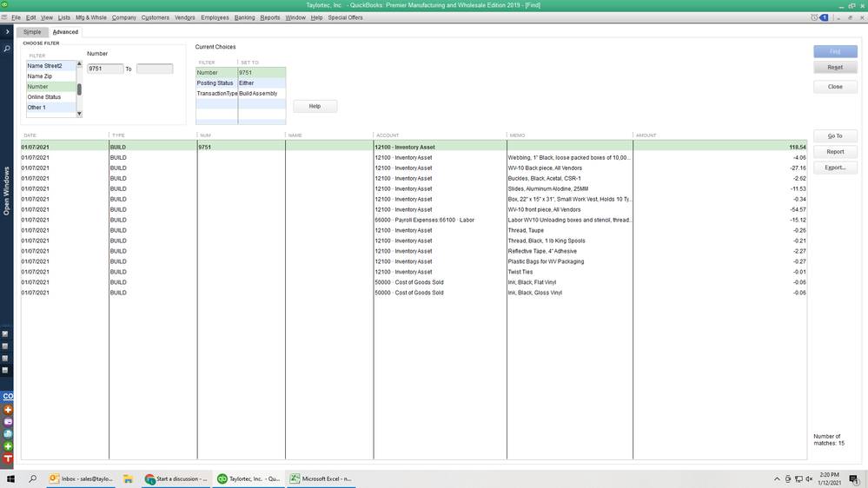Click the Export... button
The width and height of the screenshot is (868, 488).
pyautogui.click(x=835, y=168)
